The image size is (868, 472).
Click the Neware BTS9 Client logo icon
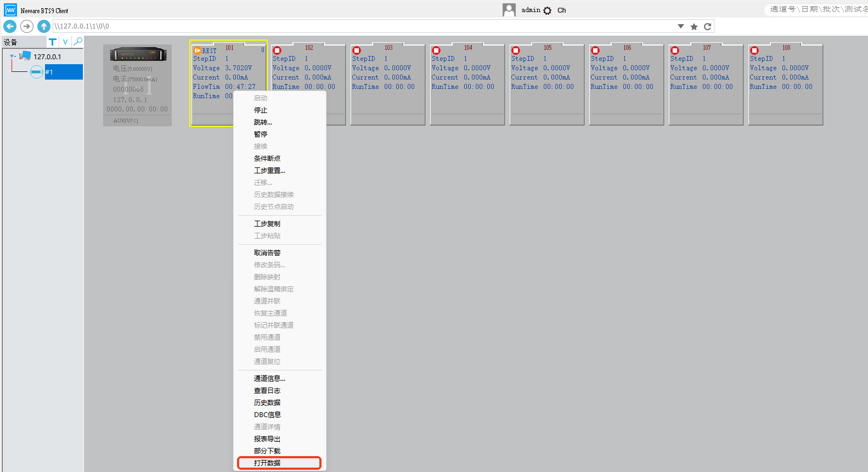(10, 10)
